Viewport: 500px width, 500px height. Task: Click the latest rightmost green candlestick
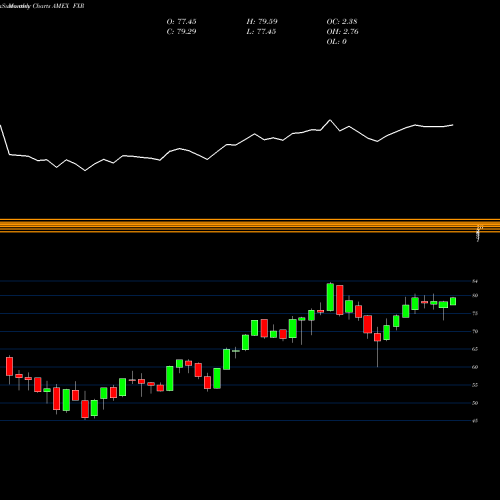453,301
